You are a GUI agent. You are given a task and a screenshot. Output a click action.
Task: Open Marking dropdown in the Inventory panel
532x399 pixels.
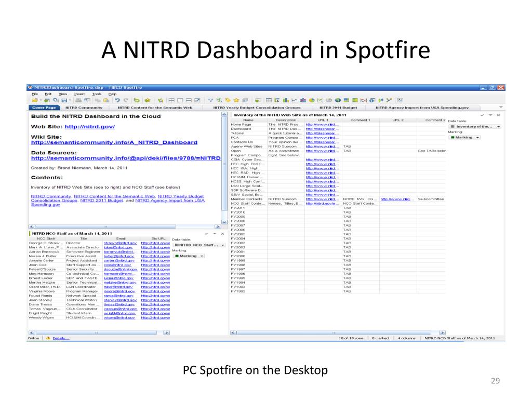(464, 137)
